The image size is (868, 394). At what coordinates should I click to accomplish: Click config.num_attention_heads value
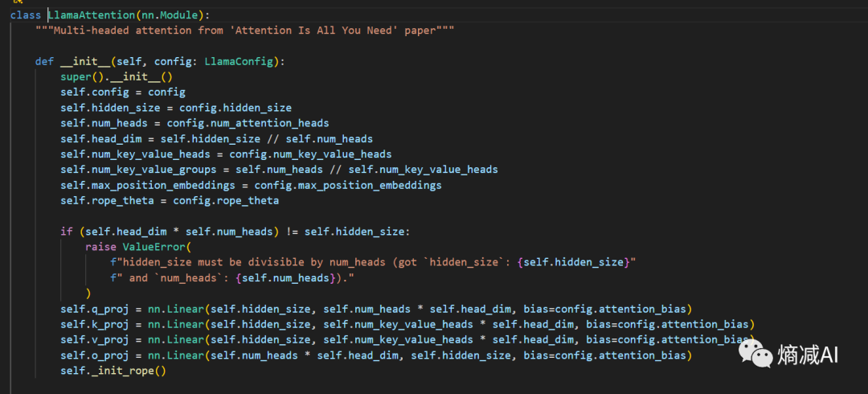(x=248, y=123)
